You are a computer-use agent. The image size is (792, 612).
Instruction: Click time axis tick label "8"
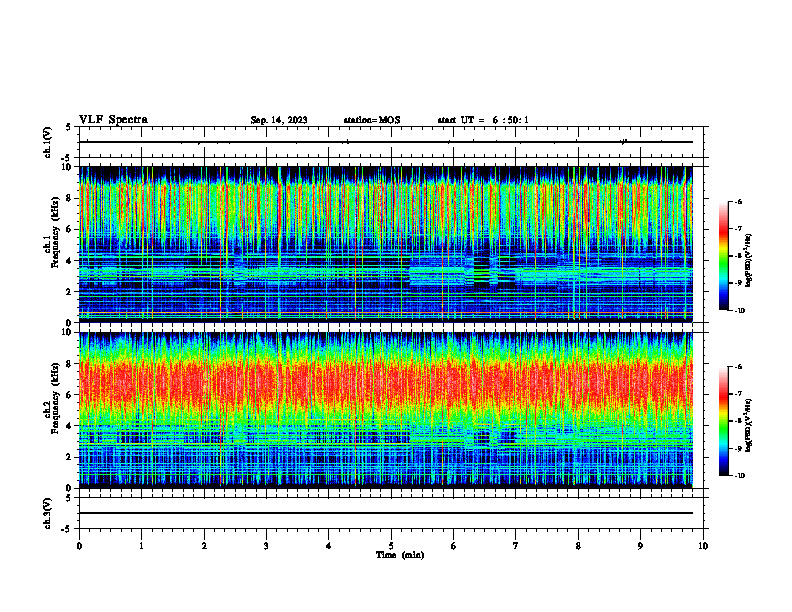[578, 546]
